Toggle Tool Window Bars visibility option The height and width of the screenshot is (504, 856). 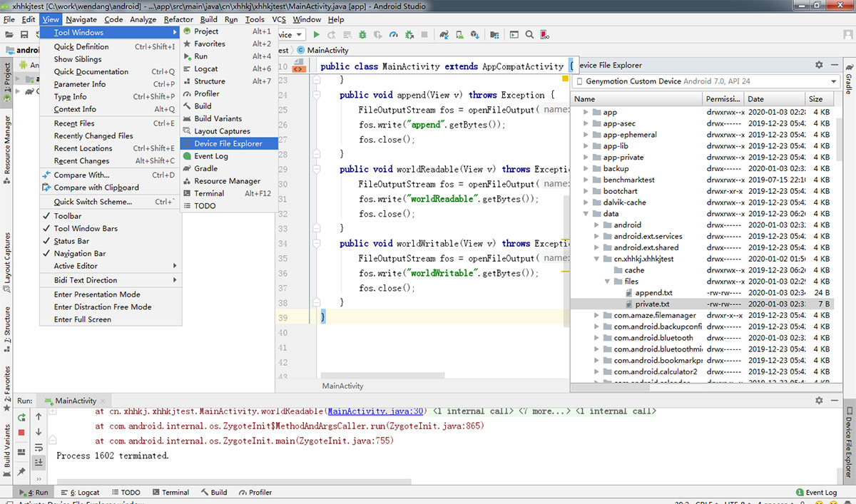click(111, 228)
